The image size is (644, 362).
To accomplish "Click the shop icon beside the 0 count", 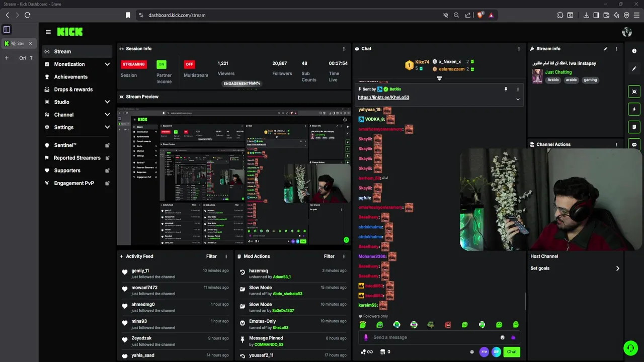I will pyautogui.click(x=382, y=352).
